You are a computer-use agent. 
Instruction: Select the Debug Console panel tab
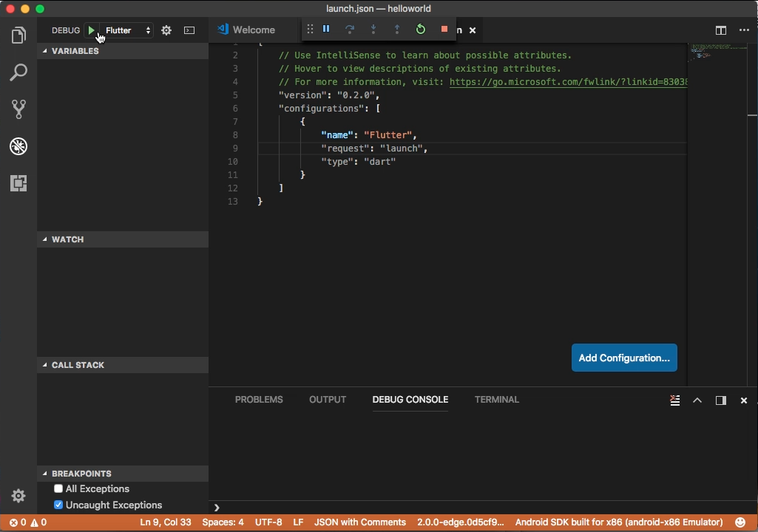pos(410,400)
